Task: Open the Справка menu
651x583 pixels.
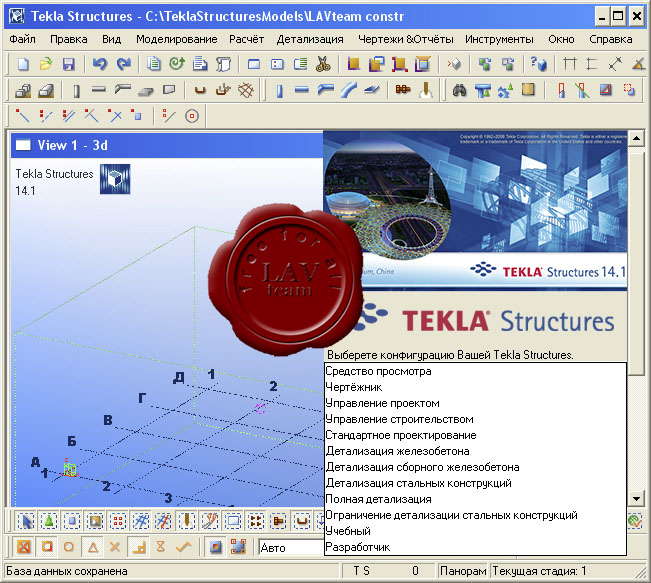Action: pos(610,39)
